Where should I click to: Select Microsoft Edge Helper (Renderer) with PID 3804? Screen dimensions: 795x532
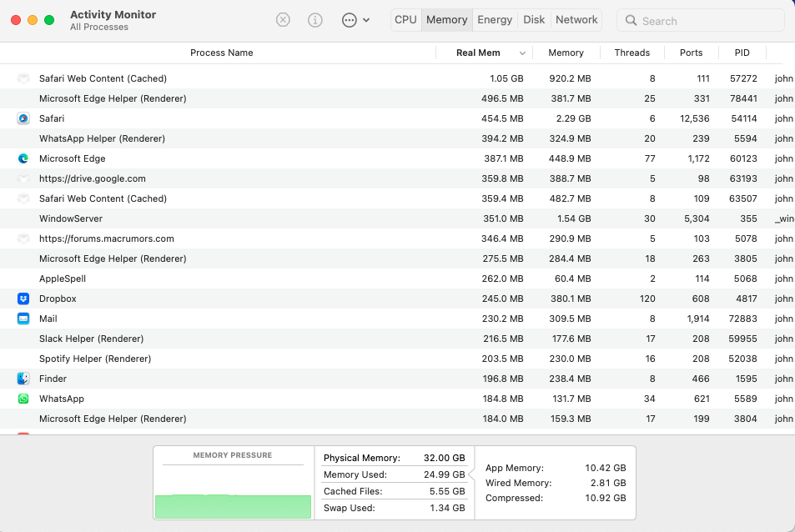113,419
